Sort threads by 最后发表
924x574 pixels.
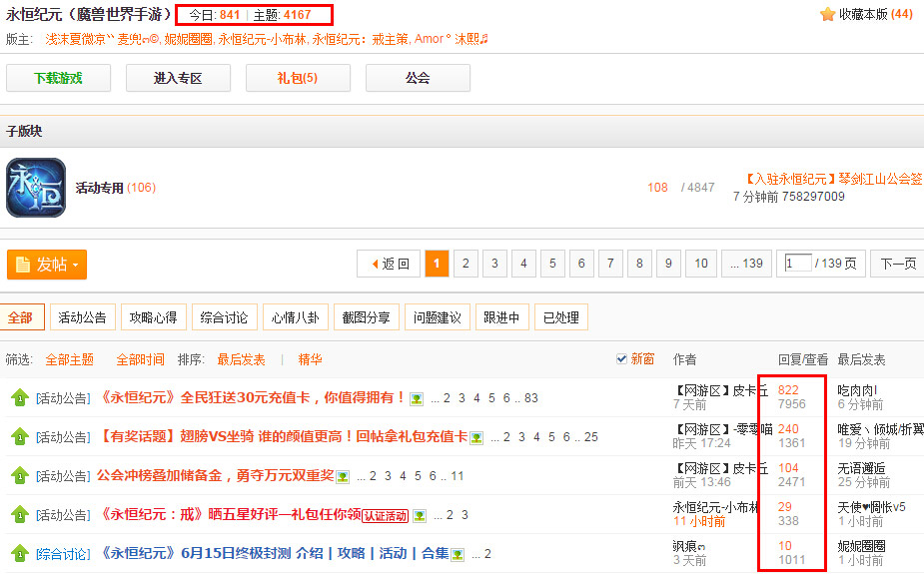pos(241,359)
